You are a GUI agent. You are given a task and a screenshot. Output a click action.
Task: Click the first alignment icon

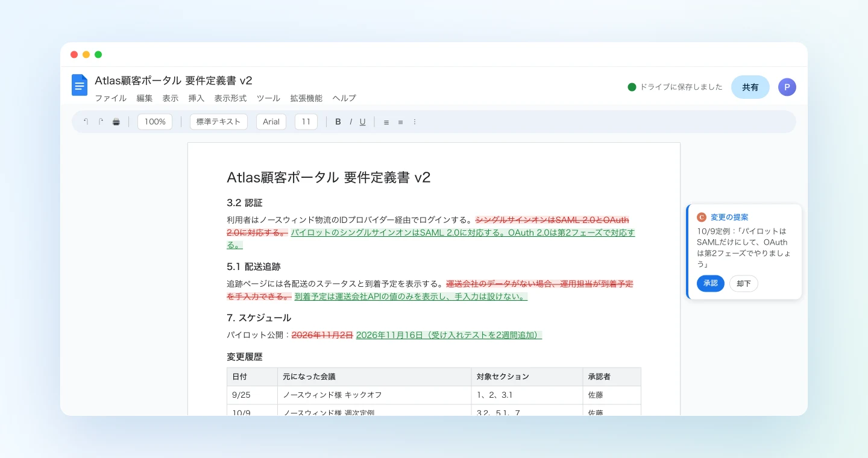click(386, 122)
